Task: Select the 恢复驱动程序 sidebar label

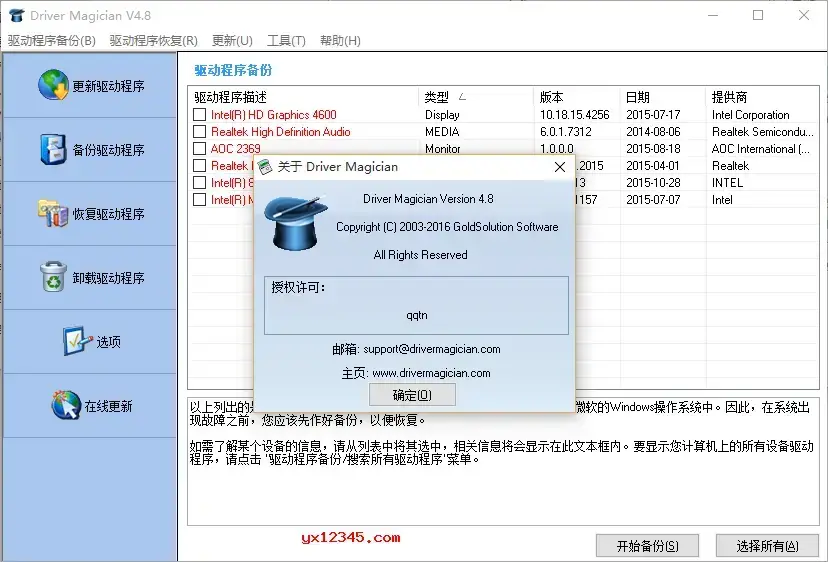Action: tap(108, 214)
